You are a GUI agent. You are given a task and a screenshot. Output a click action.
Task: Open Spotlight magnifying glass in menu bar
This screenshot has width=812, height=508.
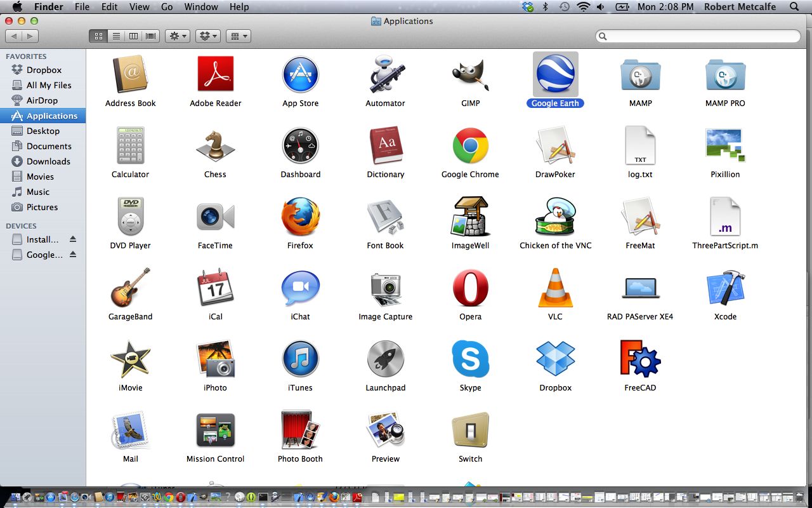(x=794, y=7)
